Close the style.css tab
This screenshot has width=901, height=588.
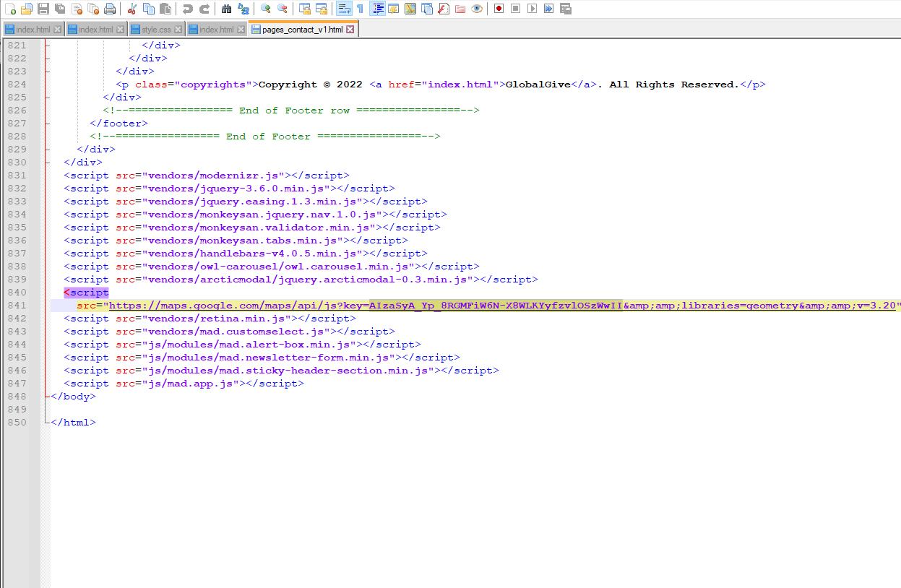coord(179,30)
